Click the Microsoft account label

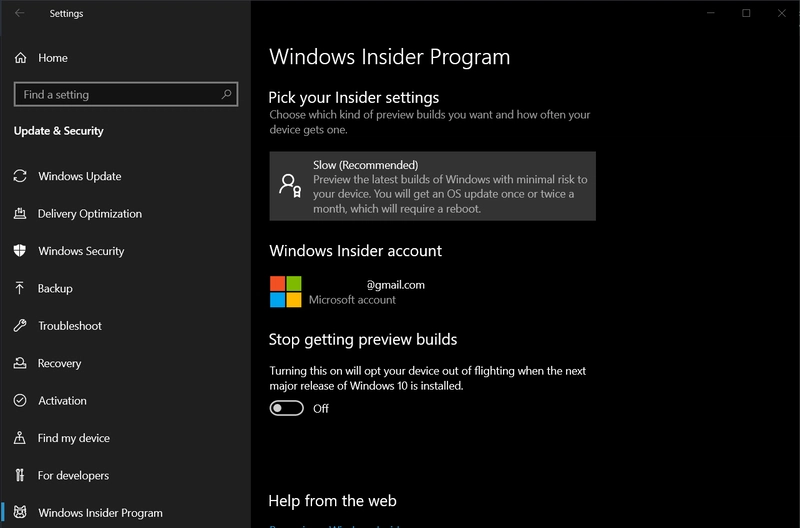[352, 300]
